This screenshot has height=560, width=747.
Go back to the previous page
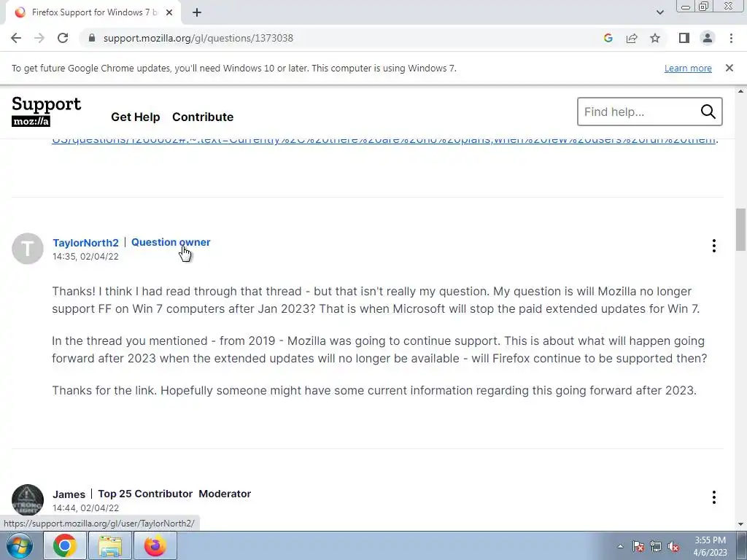pyautogui.click(x=16, y=38)
